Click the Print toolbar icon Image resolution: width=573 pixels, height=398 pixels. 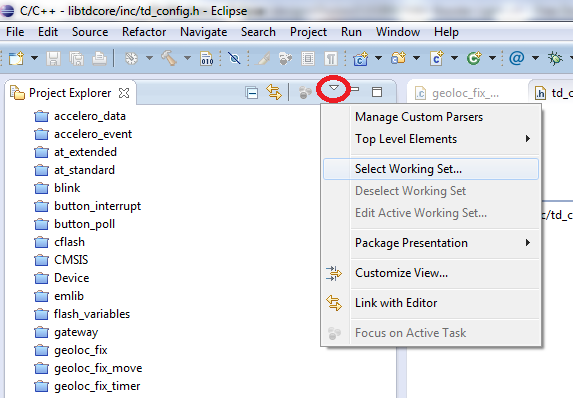pyautogui.click(x=99, y=58)
